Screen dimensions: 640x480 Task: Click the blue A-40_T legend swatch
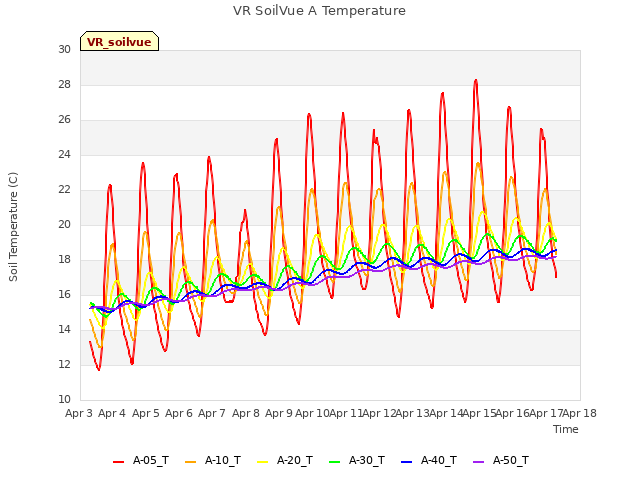point(407,462)
